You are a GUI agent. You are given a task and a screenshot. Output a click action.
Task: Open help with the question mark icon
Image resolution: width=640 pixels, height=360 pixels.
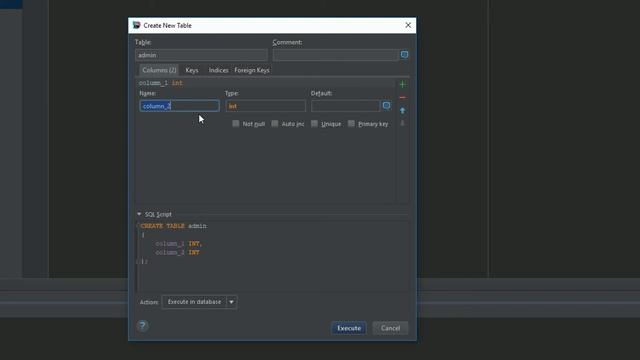point(142,326)
